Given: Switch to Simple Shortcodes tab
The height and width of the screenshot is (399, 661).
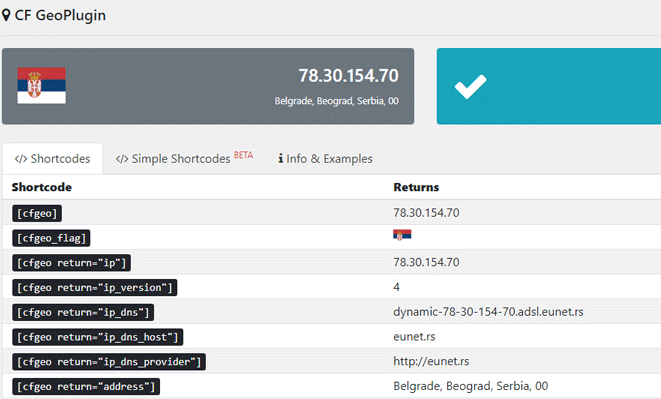Looking at the screenshot, I should [184, 159].
